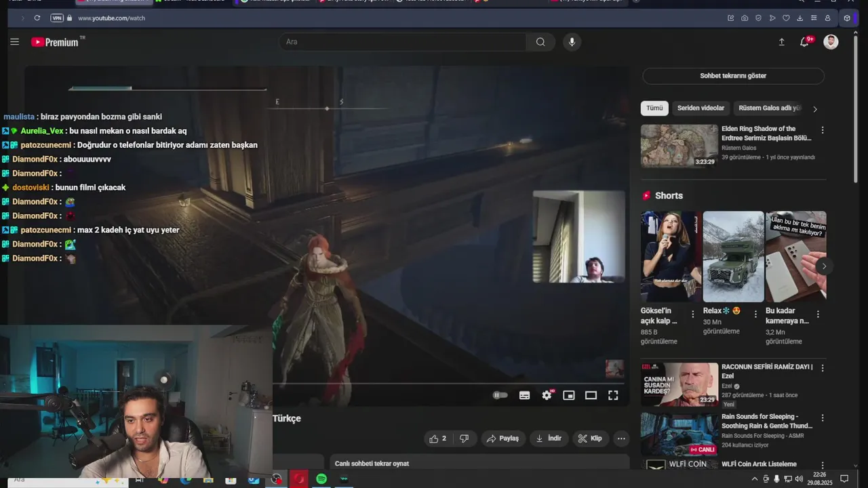This screenshot has height=488, width=868.
Task: Take a snapshot with browser camera icon
Action: (745, 18)
